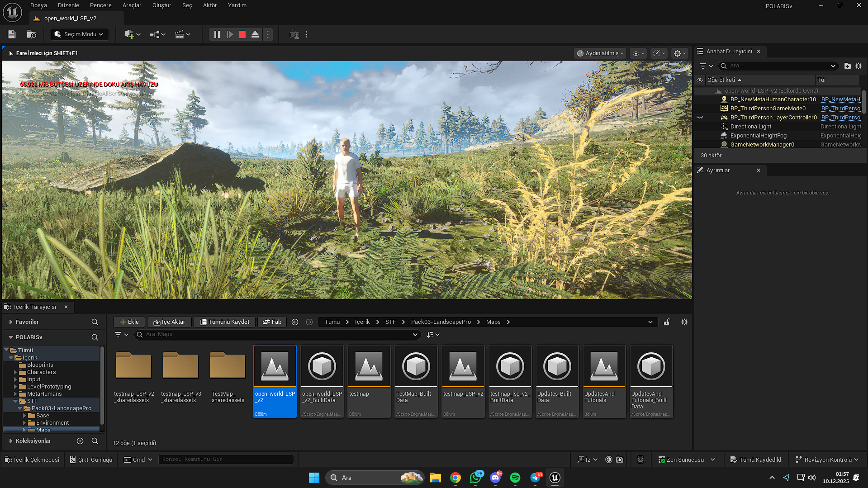Toggle visibility of BP_ThirdPerson PlayerController0
868x488 pixels.
coord(700,118)
